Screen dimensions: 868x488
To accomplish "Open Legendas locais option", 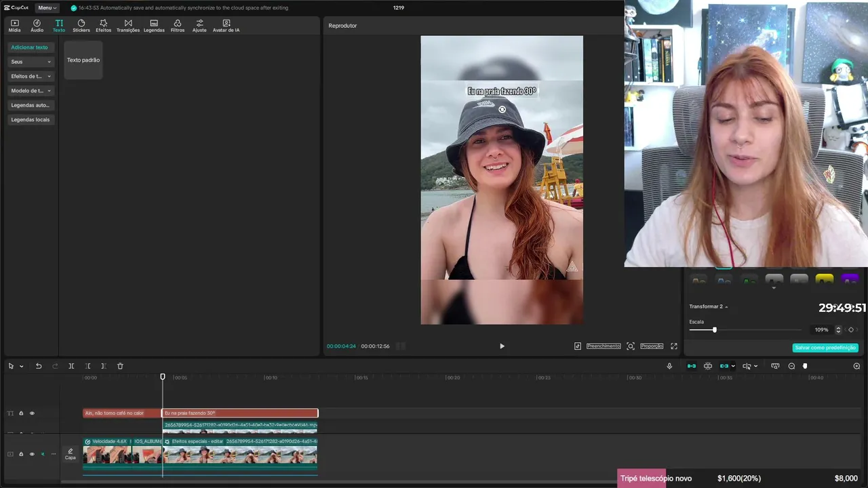I will coord(31,119).
